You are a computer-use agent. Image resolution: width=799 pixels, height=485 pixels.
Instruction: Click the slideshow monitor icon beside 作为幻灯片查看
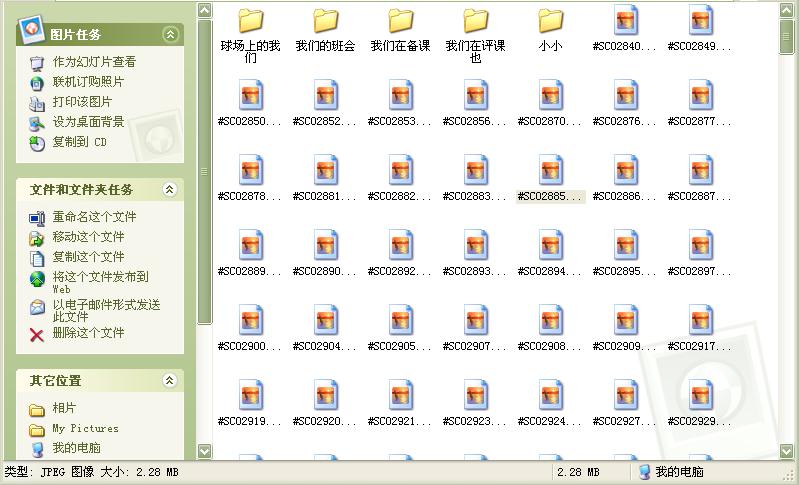pyautogui.click(x=37, y=63)
